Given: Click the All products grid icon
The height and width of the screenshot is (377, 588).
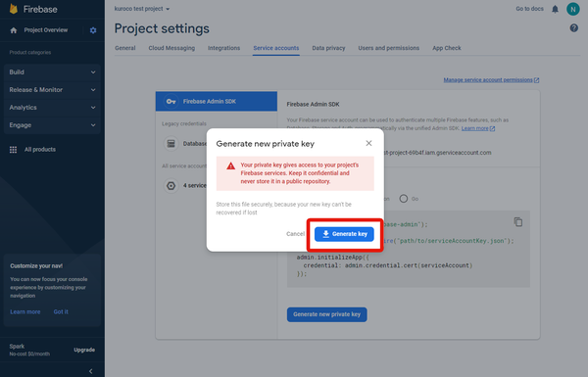Looking at the screenshot, I should (x=13, y=150).
